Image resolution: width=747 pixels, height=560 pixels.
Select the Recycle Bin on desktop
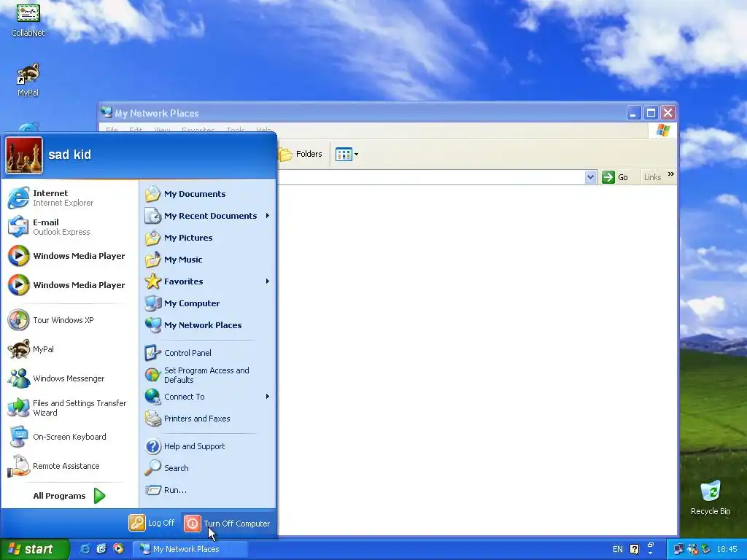pyautogui.click(x=711, y=498)
